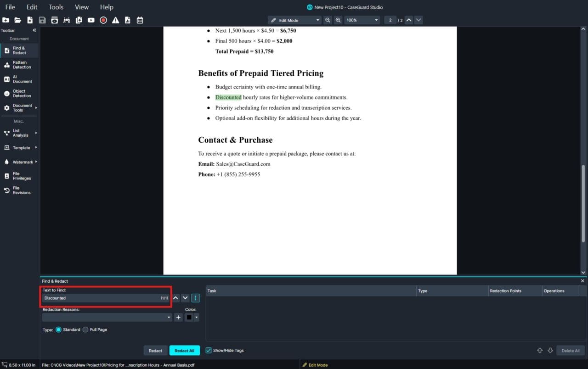Expand the Redaction Reasons dropdown
The image size is (588, 369).
tap(169, 317)
